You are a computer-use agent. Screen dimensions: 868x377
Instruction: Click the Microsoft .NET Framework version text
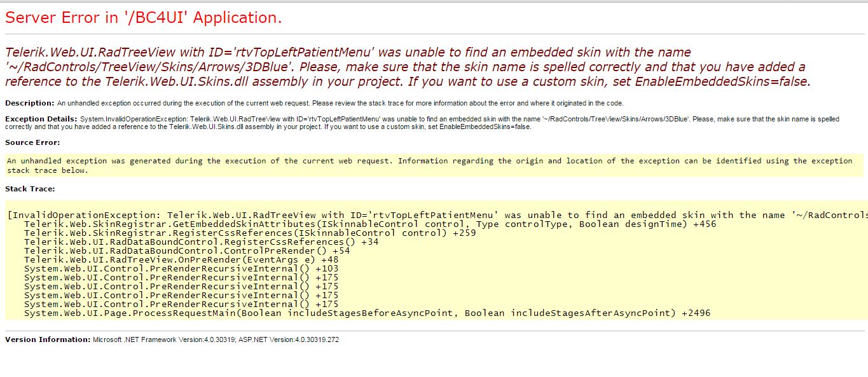pyautogui.click(x=216, y=339)
